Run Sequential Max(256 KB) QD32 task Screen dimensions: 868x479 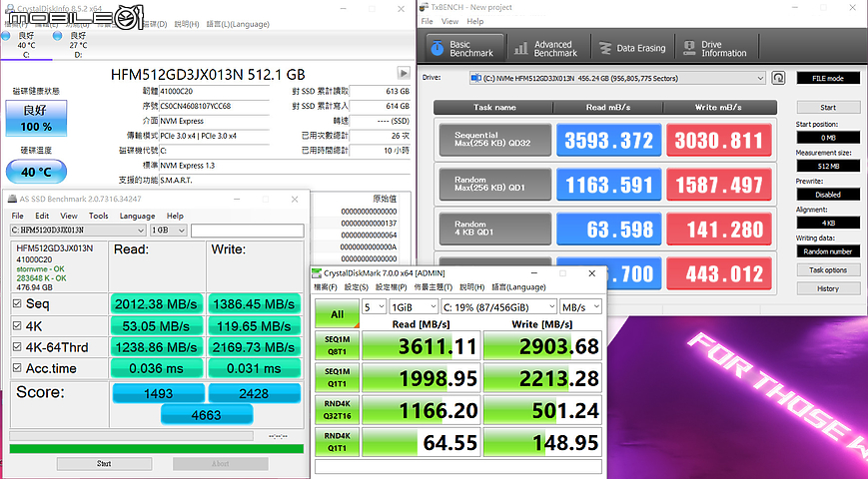(x=494, y=140)
